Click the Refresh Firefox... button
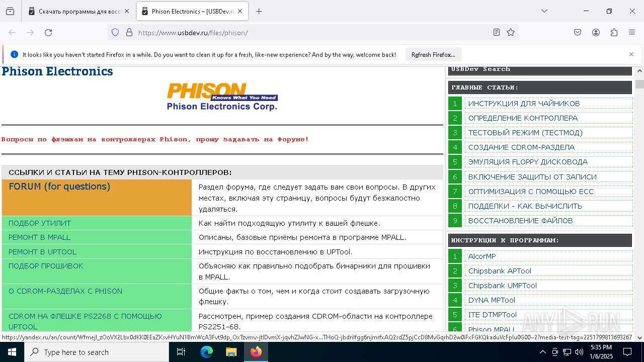The image size is (644, 362). tap(433, 55)
